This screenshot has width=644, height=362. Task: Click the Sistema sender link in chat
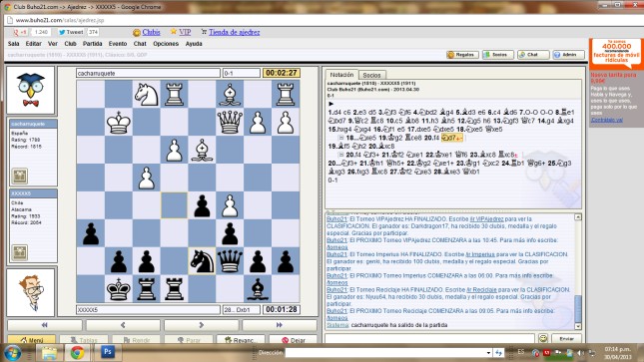337,325
